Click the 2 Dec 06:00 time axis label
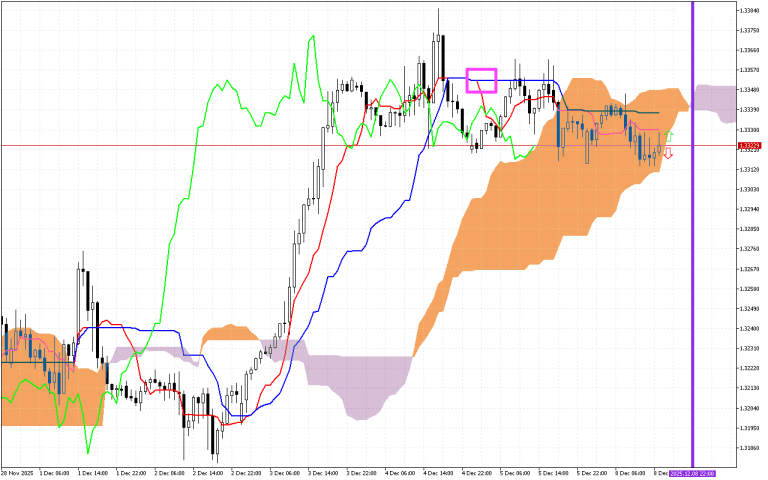The height and width of the screenshot is (480, 768). tap(168, 473)
